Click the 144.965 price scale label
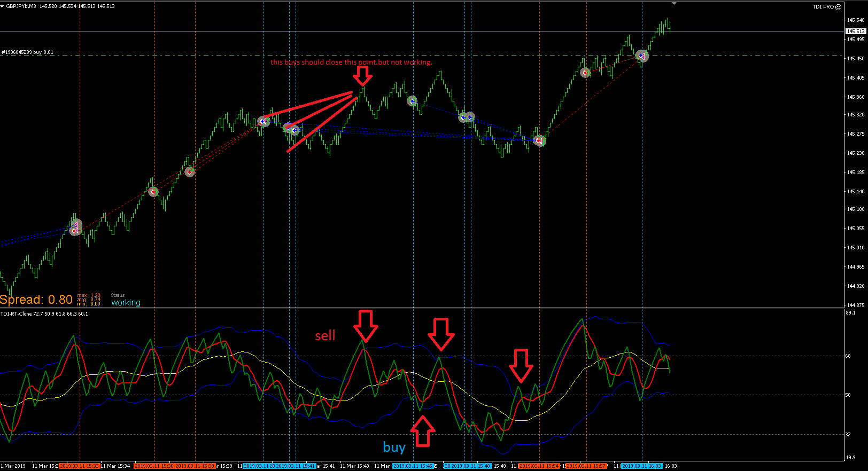This screenshot has width=868, height=471. coord(856,266)
